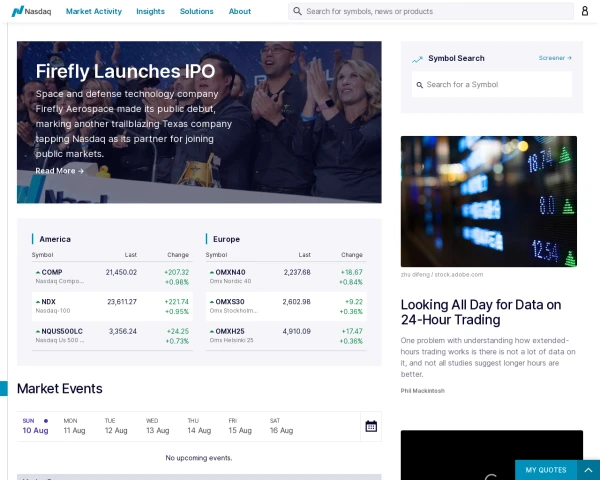Select Tue 12 Aug in Market Events
The height and width of the screenshot is (480, 600).
[116, 426]
